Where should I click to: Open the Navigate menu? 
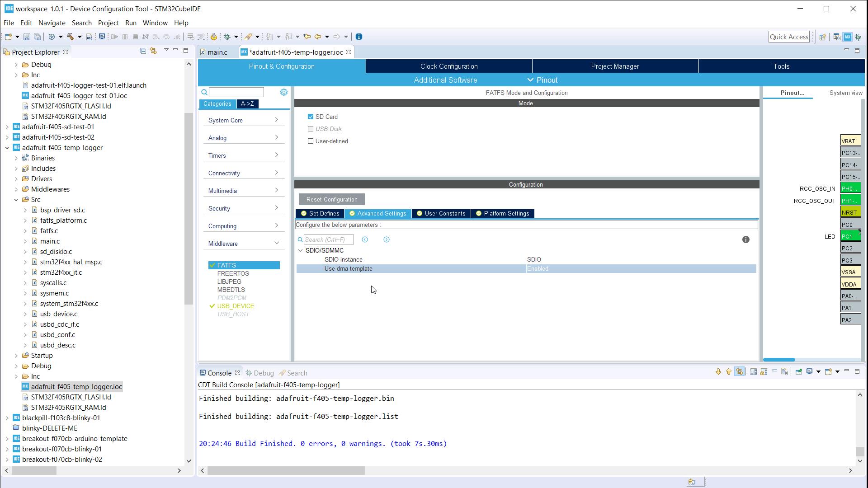[x=52, y=23]
